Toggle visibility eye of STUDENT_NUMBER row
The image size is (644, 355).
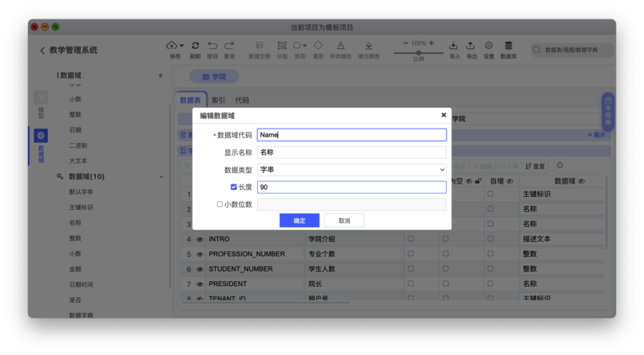pyautogui.click(x=200, y=270)
